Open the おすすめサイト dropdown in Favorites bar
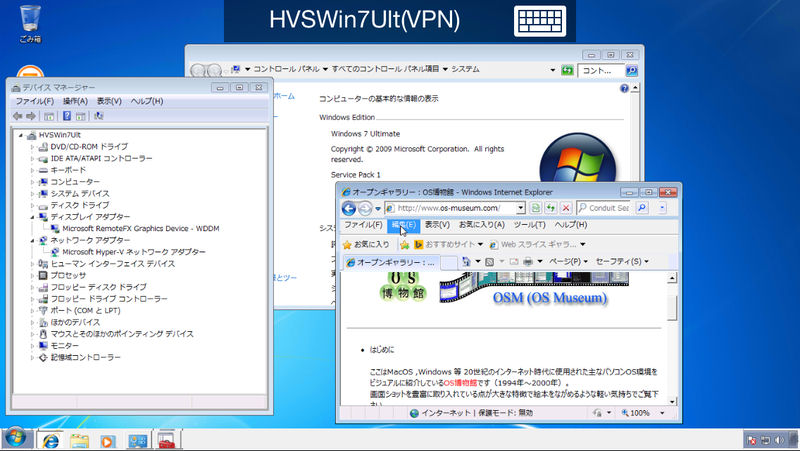This screenshot has width=800, height=451. [480, 245]
